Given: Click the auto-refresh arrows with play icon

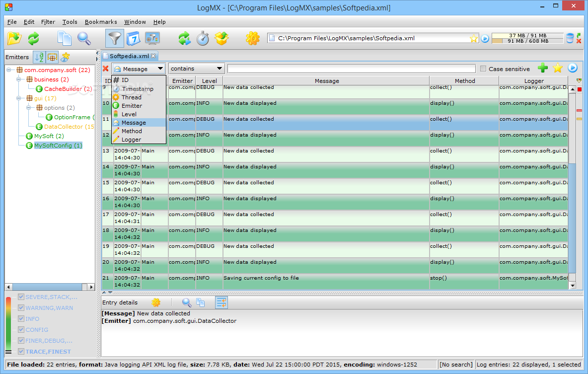Looking at the screenshot, I should [184, 38].
